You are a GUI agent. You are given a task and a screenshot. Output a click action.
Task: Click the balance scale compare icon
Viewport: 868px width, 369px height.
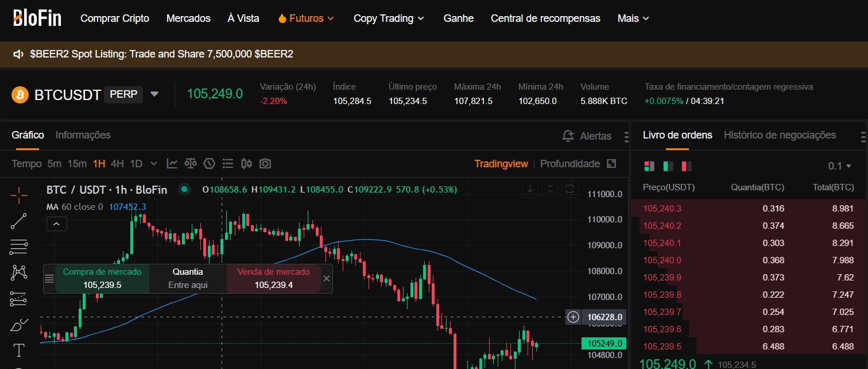click(191, 164)
